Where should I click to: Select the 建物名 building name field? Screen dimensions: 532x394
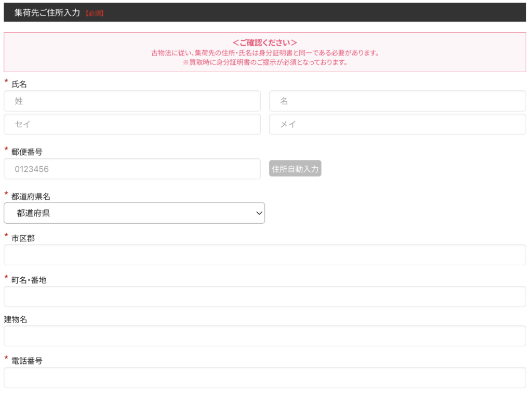(264, 336)
